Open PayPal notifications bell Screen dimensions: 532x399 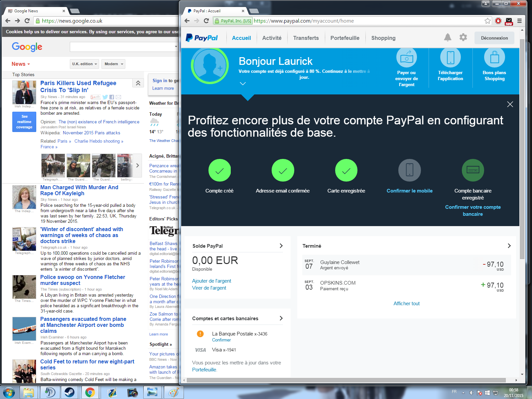(x=448, y=38)
